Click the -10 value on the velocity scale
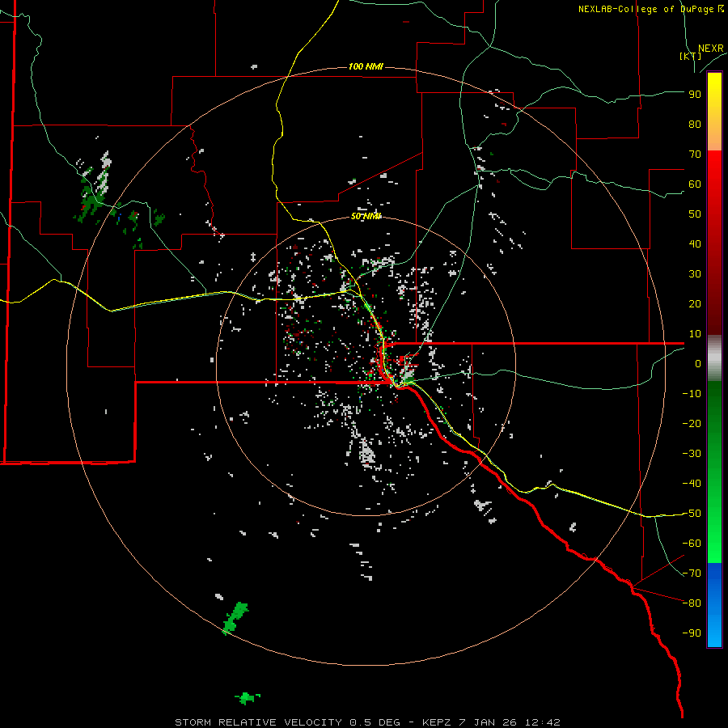The width and height of the screenshot is (728, 728). [x=692, y=394]
